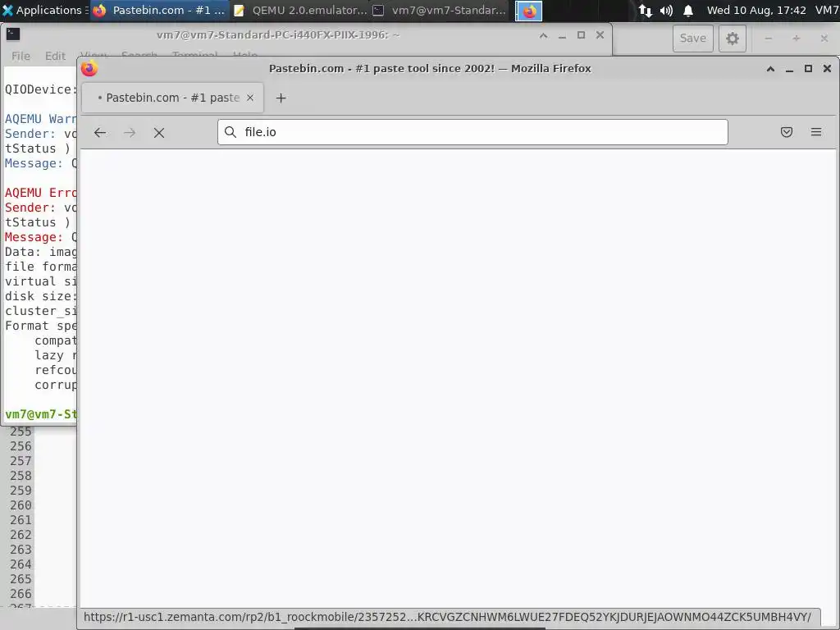Open network connections tray icon
Viewport: 840px width, 630px height.
coord(645,10)
